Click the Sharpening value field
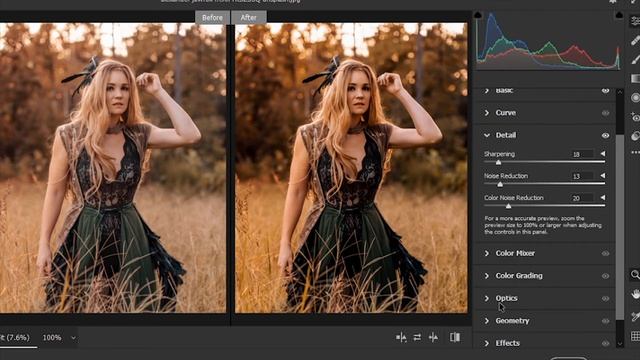This screenshot has height=360, width=640. click(x=582, y=154)
